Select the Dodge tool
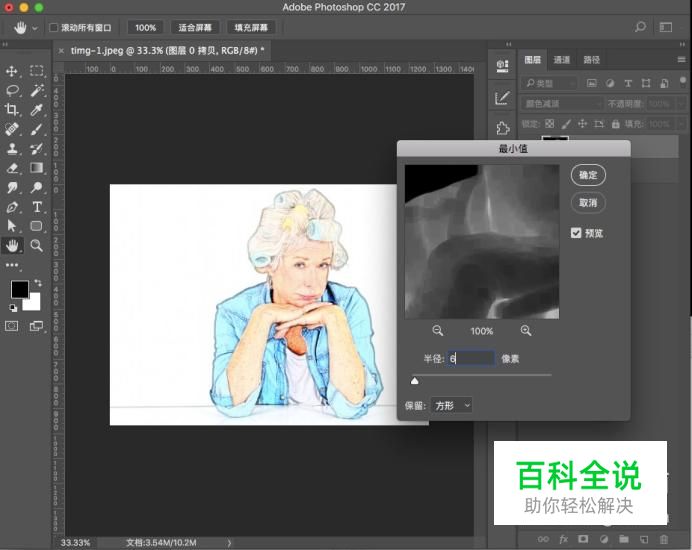This screenshot has height=550, width=692. coord(37,187)
